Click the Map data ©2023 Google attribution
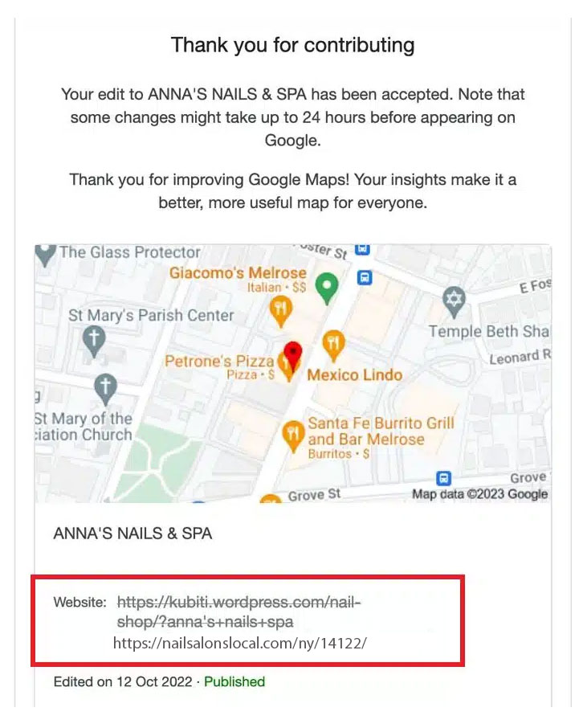The height and width of the screenshot is (728, 579). pyautogui.click(x=479, y=494)
